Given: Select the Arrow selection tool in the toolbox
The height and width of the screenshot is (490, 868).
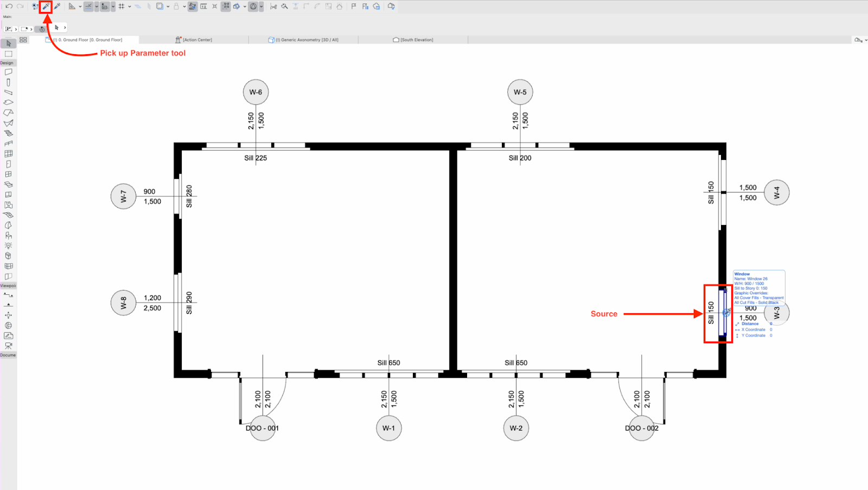Looking at the screenshot, I should click(x=8, y=43).
